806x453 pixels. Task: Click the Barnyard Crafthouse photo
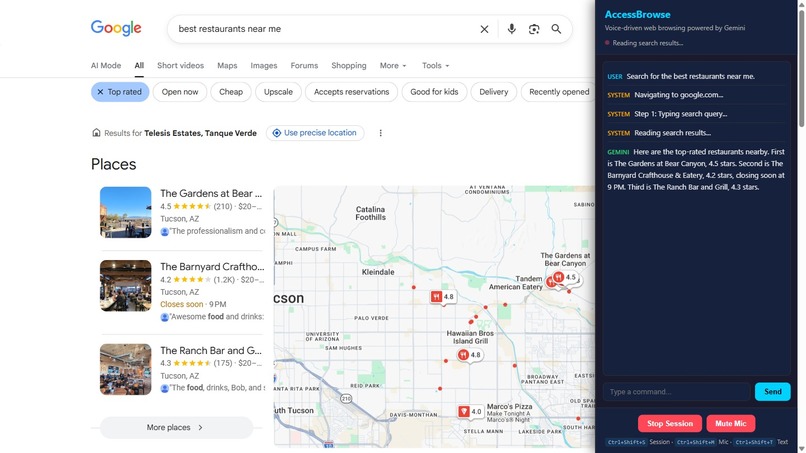(125, 286)
